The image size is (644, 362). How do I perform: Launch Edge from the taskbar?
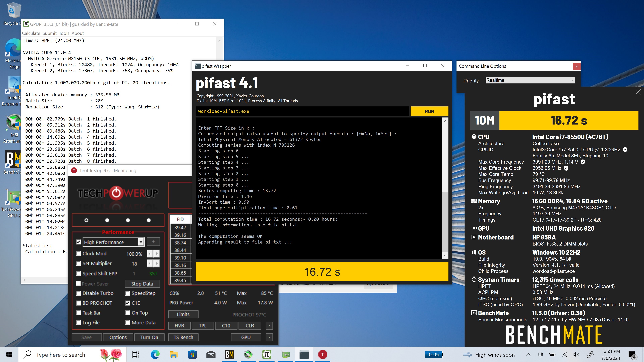(x=155, y=354)
